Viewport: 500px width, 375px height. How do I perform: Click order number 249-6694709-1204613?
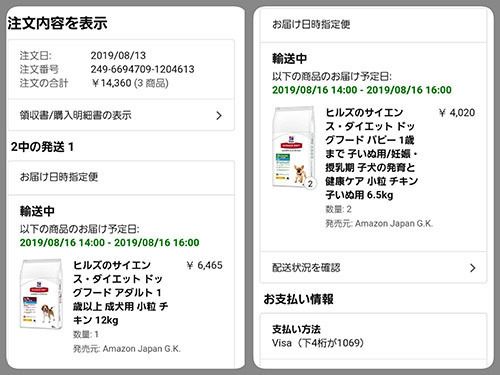142,69
